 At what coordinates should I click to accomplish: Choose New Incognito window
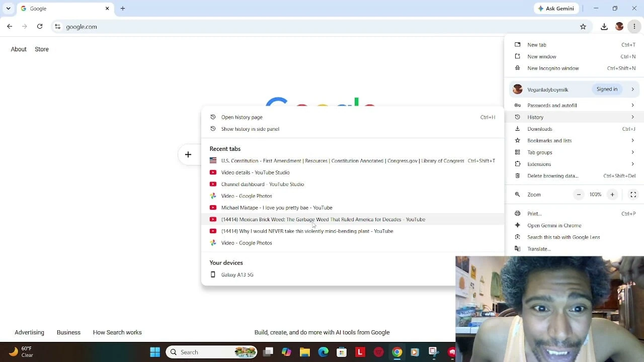(x=574, y=68)
